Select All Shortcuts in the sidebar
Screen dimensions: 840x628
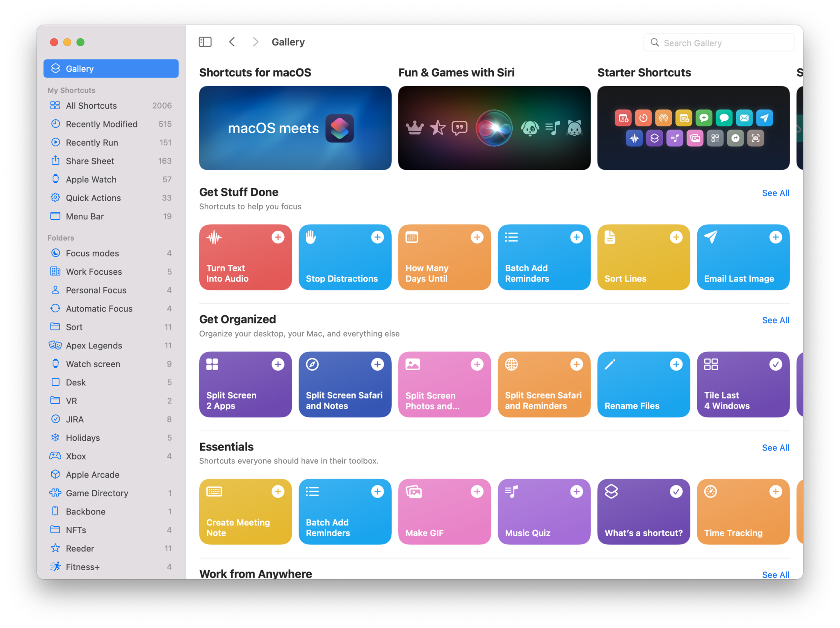(111, 105)
